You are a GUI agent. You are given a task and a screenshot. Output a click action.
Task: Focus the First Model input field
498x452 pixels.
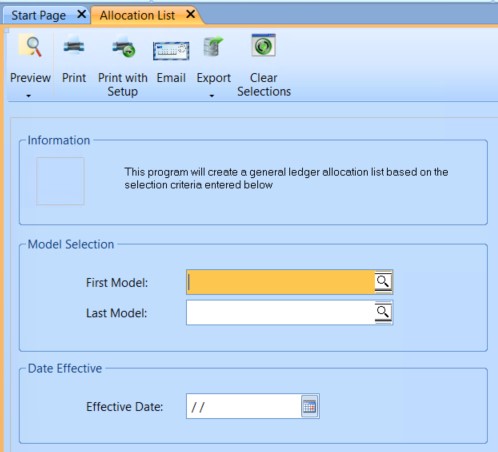coord(280,282)
